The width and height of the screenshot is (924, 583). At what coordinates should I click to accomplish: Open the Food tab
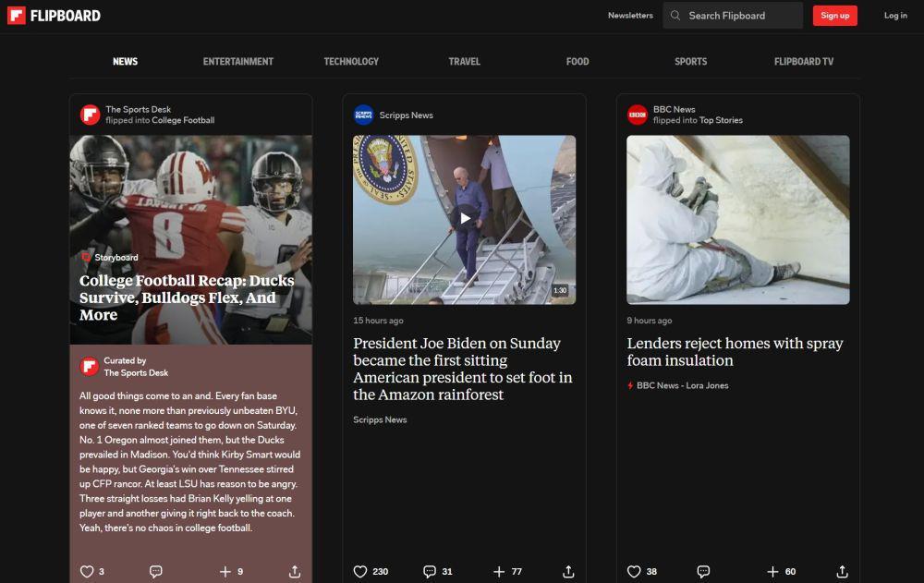577,61
